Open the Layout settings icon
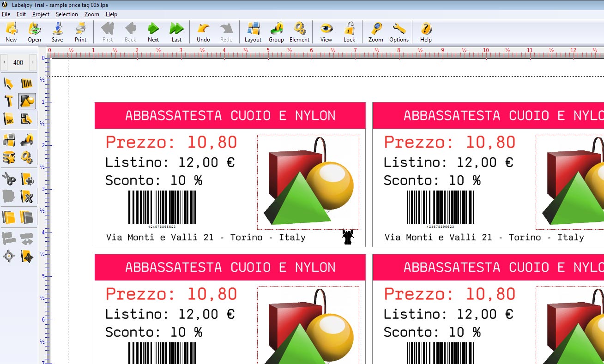Screen dimensions: 604x364 (253, 32)
